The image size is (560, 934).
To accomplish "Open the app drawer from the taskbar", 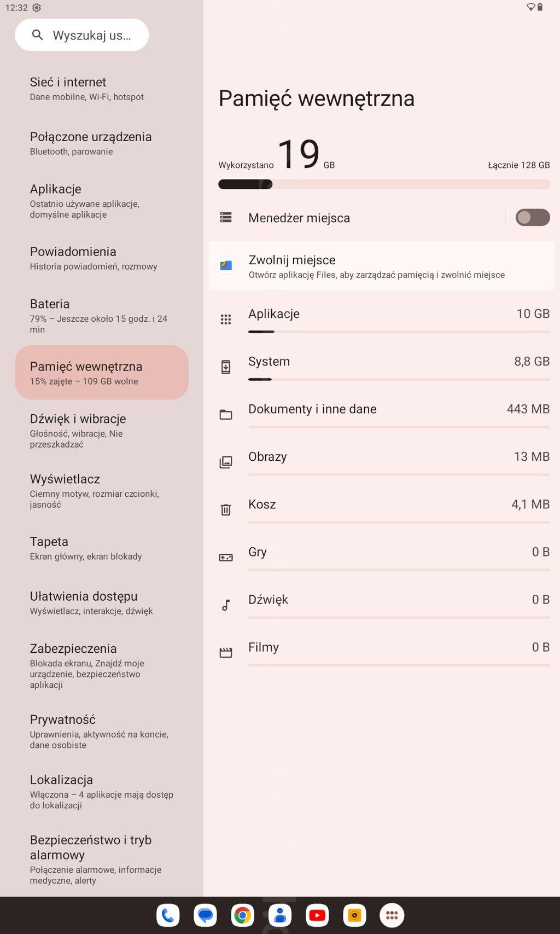I will tap(392, 915).
